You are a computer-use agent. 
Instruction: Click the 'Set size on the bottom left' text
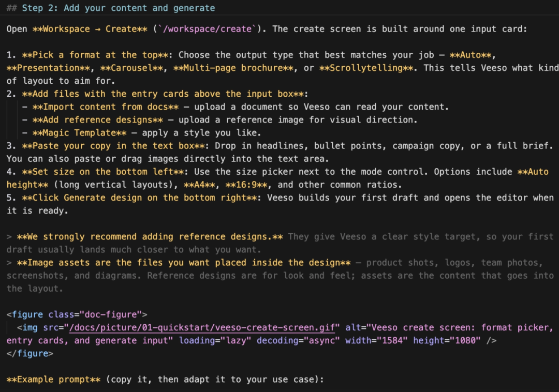click(x=102, y=172)
